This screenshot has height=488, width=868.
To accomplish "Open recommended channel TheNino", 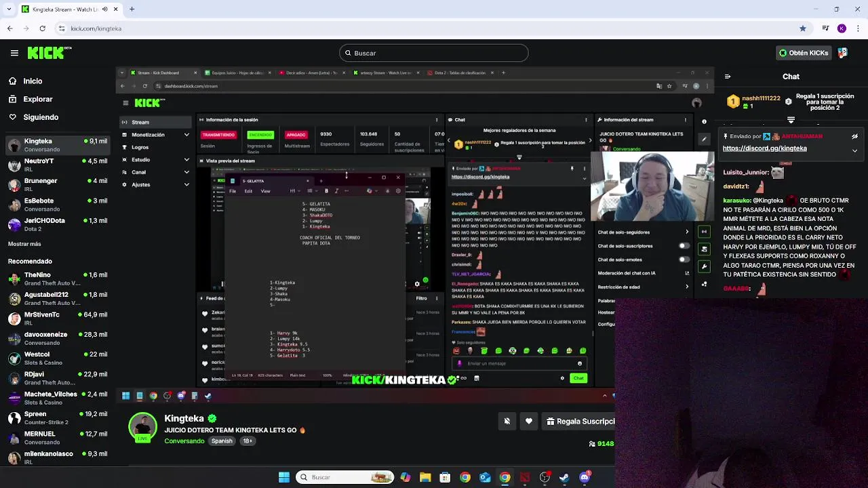I will click(57, 279).
